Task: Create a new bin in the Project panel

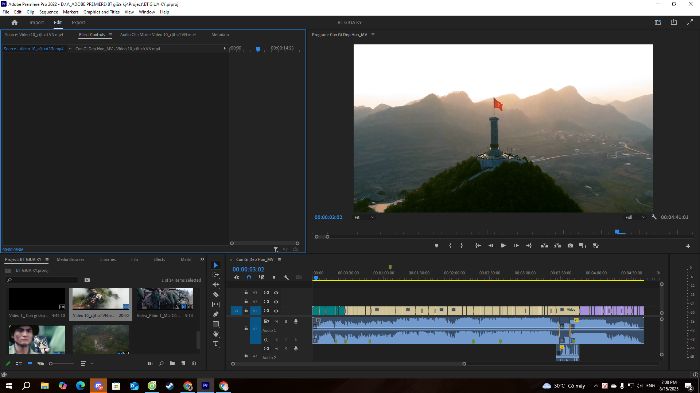Action: point(172,364)
